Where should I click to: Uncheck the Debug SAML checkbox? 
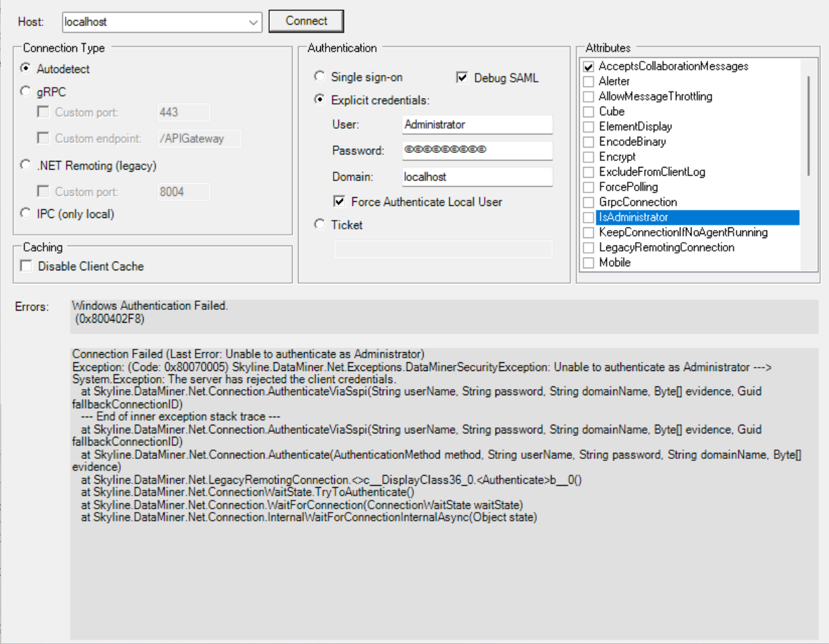tap(462, 77)
